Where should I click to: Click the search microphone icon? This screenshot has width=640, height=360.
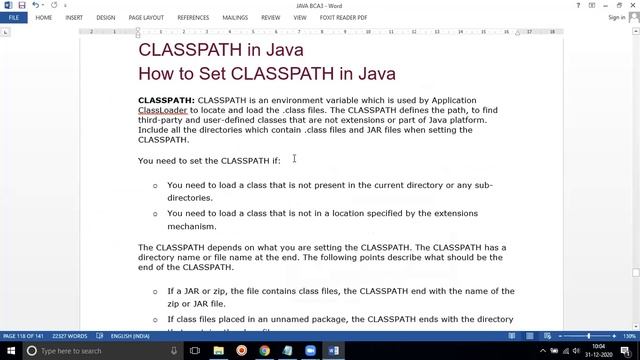tap(174, 351)
